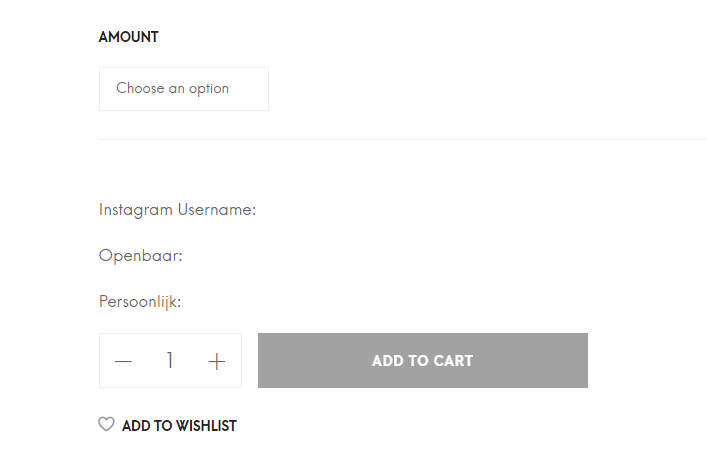Increase quantity with the plus icon
707x476 pixels.
tap(216, 361)
